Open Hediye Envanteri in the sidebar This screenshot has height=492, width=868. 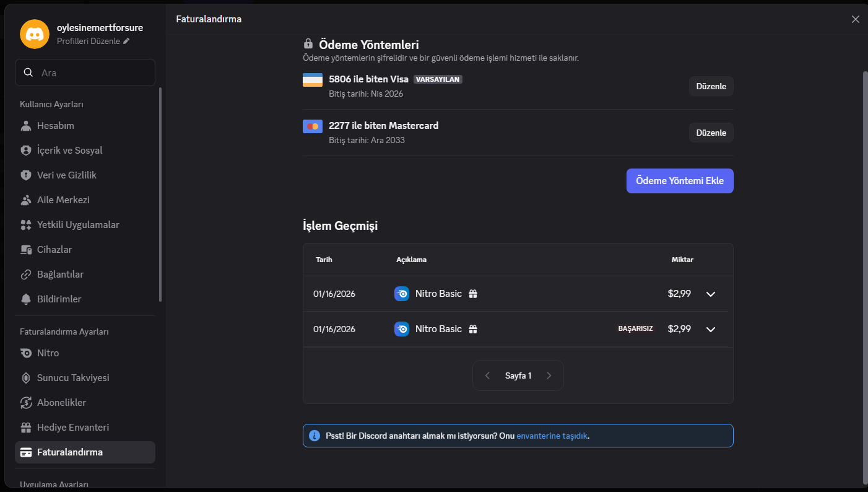(85, 428)
